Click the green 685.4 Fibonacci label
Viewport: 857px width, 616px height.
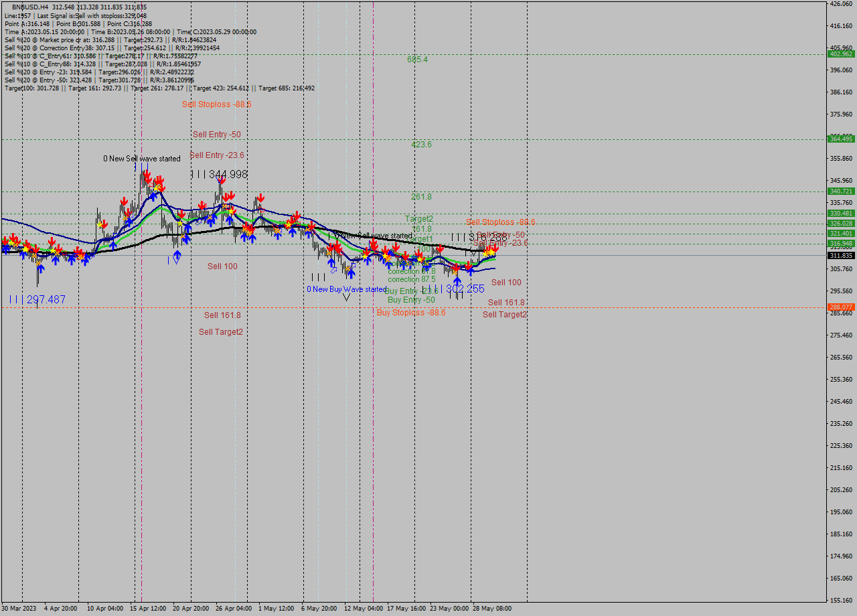tap(417, 60)
